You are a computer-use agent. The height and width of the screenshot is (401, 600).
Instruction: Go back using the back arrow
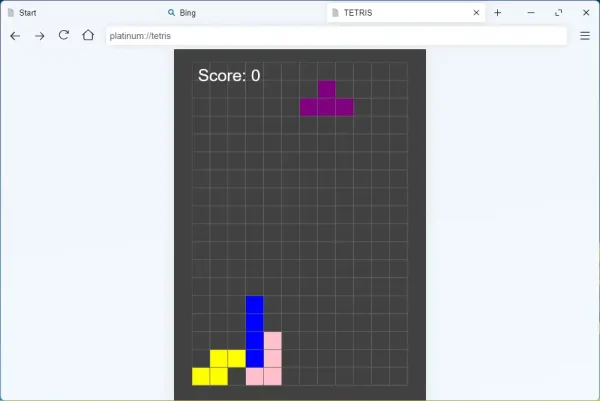tap(15, 36)
